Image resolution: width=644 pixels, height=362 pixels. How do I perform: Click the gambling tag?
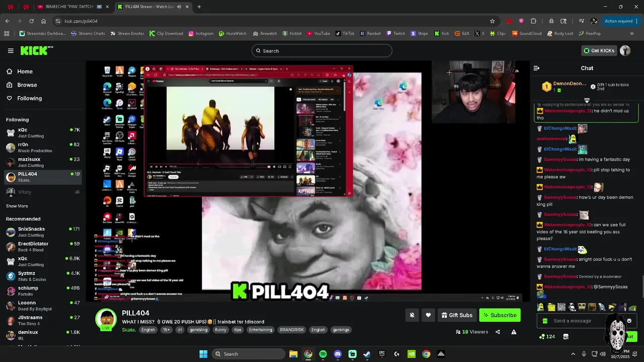(x=198, y=330)
